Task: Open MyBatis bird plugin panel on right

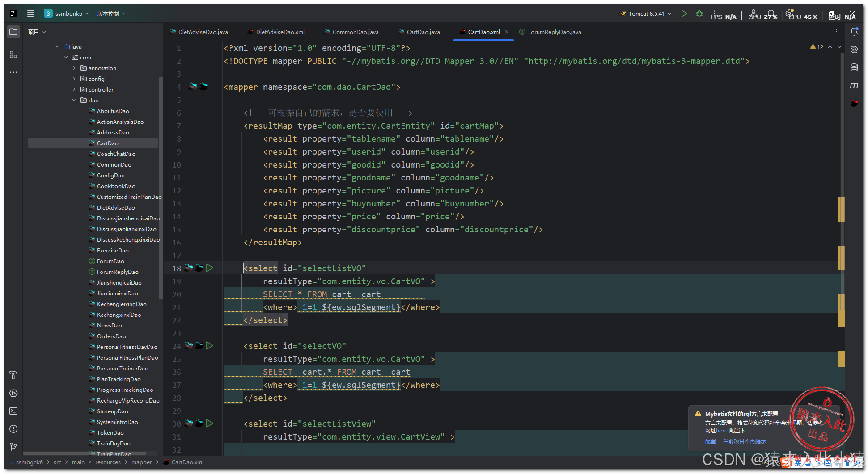Action: (x=854, y=103)
